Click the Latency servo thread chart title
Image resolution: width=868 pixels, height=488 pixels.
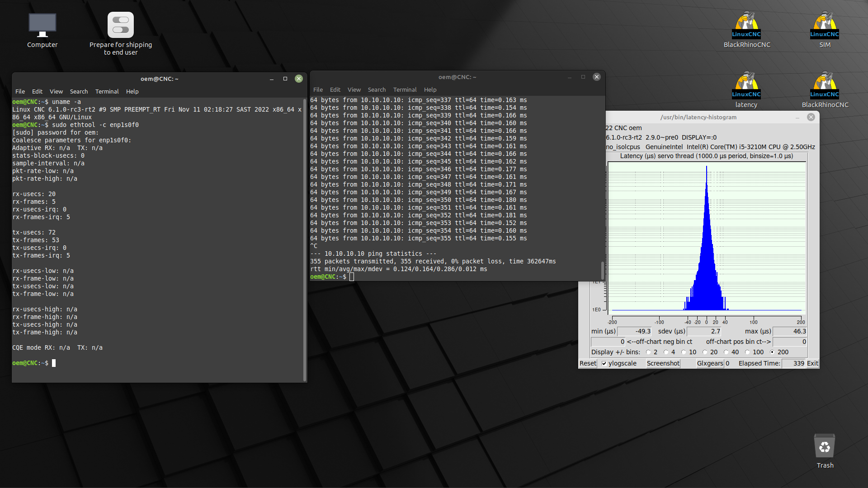coord(707,156)
